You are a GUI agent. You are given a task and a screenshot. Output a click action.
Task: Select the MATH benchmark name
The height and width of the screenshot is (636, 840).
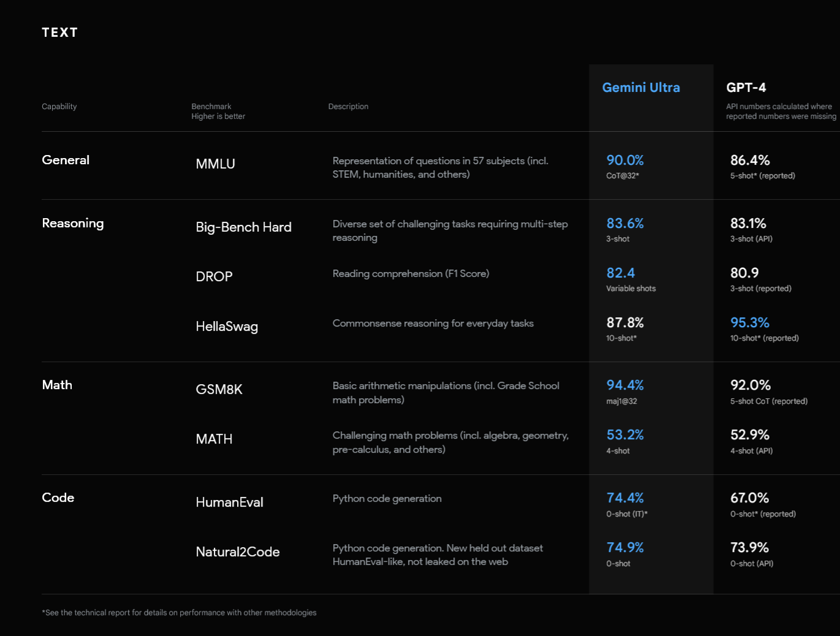point(214,439)
